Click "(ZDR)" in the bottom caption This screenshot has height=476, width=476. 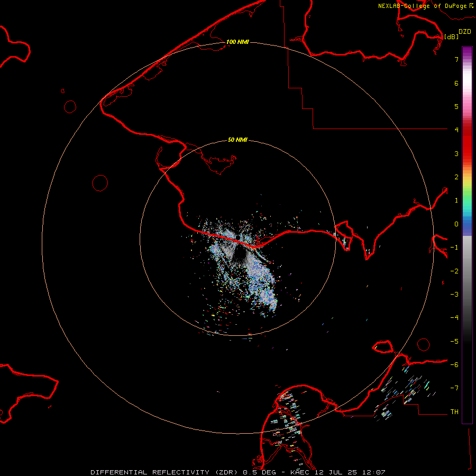(227, 472)
